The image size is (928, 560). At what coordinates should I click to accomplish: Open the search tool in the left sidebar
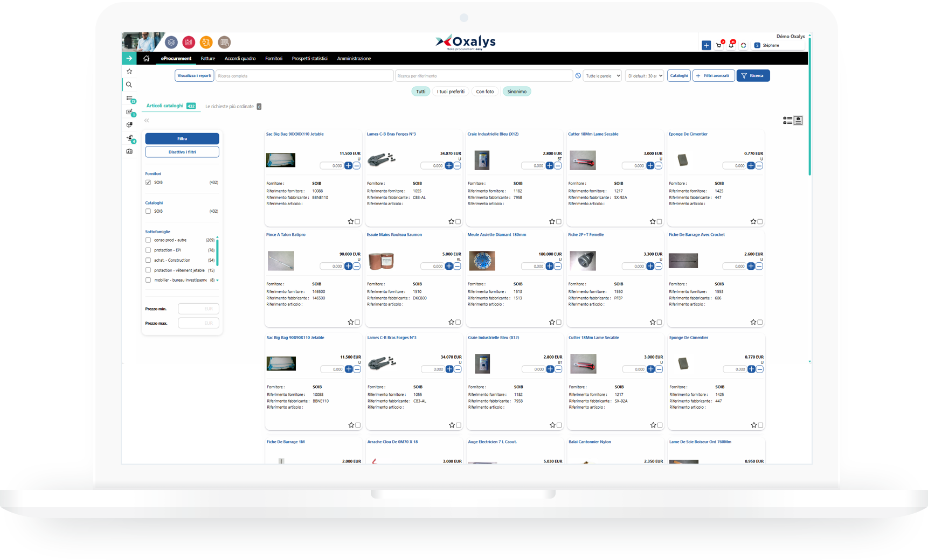(x=129, y=85)
